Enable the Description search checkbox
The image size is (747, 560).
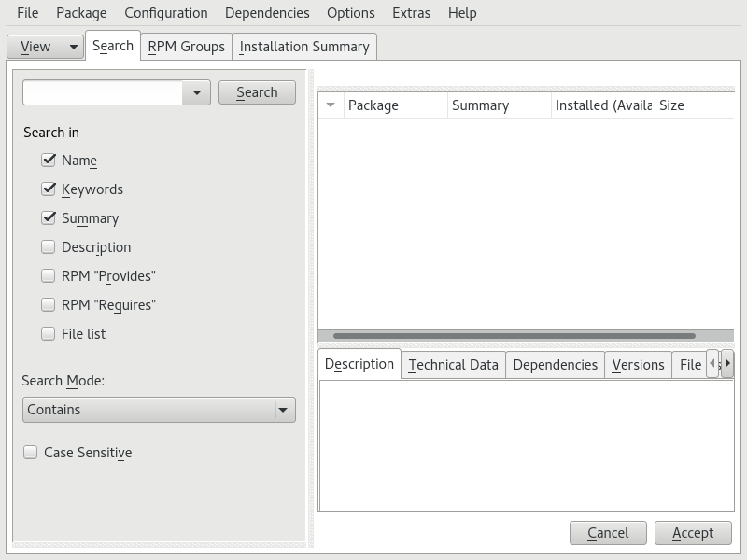click(x=49, y=247)
